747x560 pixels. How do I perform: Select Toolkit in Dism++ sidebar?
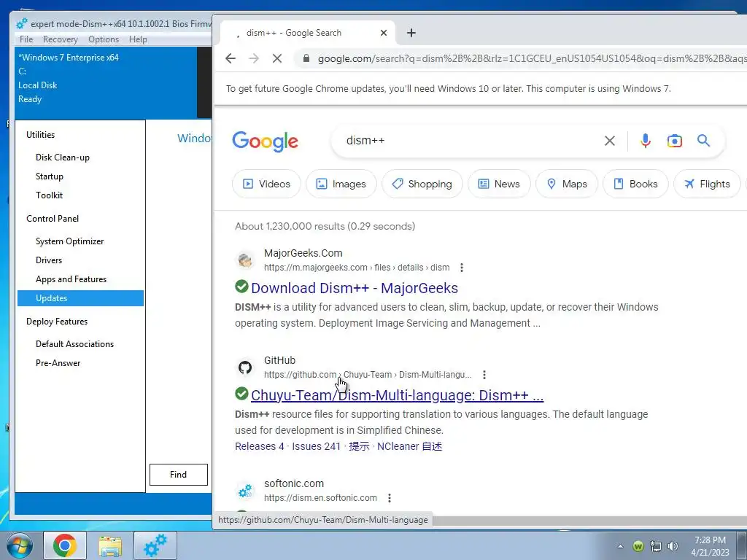49,195
